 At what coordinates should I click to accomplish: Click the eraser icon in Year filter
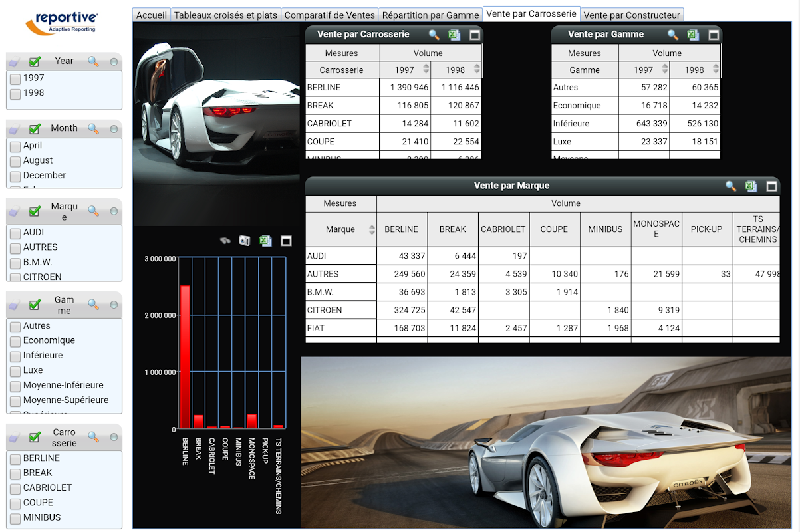(x=15, y=62)
